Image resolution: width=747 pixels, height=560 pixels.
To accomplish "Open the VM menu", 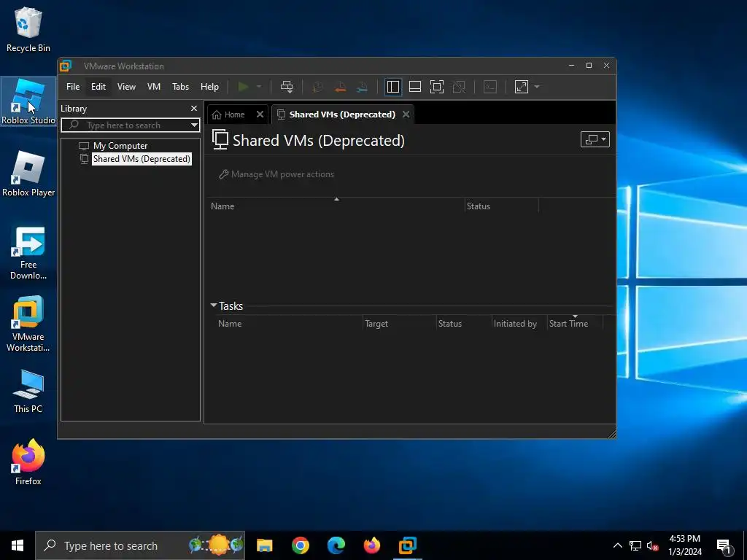I will pos(153,87).
